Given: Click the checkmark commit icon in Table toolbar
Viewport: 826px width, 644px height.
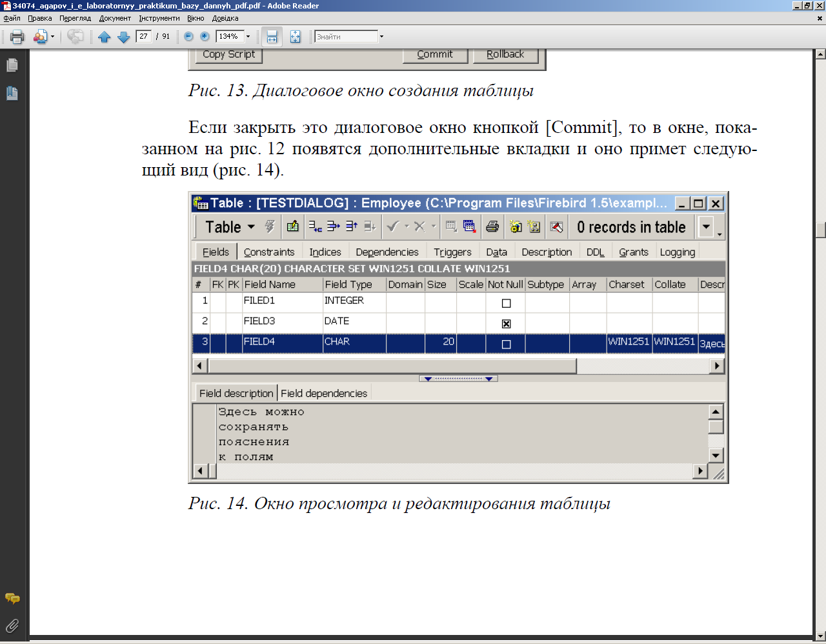Looking at the screenshot, I should (x=392, y=226).
